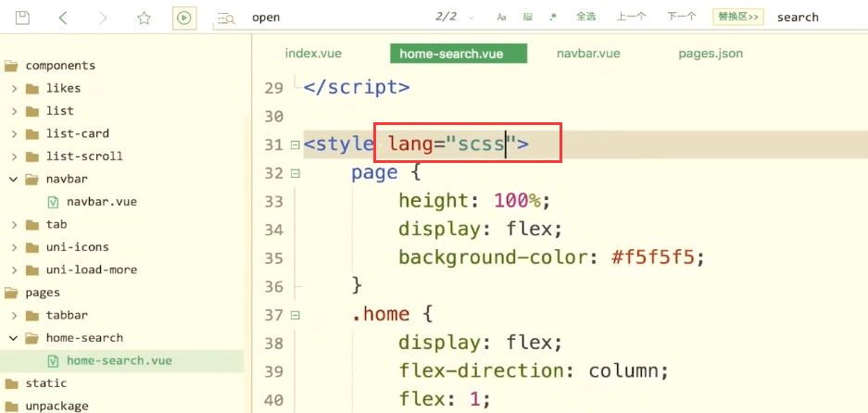The image size is (868, 413).
Task: Fold the style block at line 31
Action: [296, 145]
